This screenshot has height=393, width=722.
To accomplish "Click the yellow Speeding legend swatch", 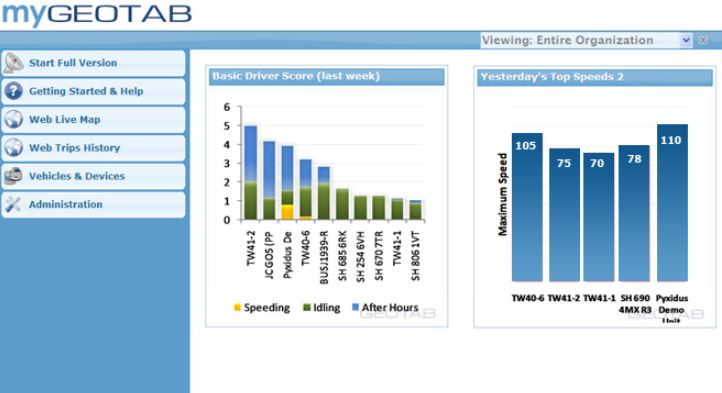I will pos(237,307).
